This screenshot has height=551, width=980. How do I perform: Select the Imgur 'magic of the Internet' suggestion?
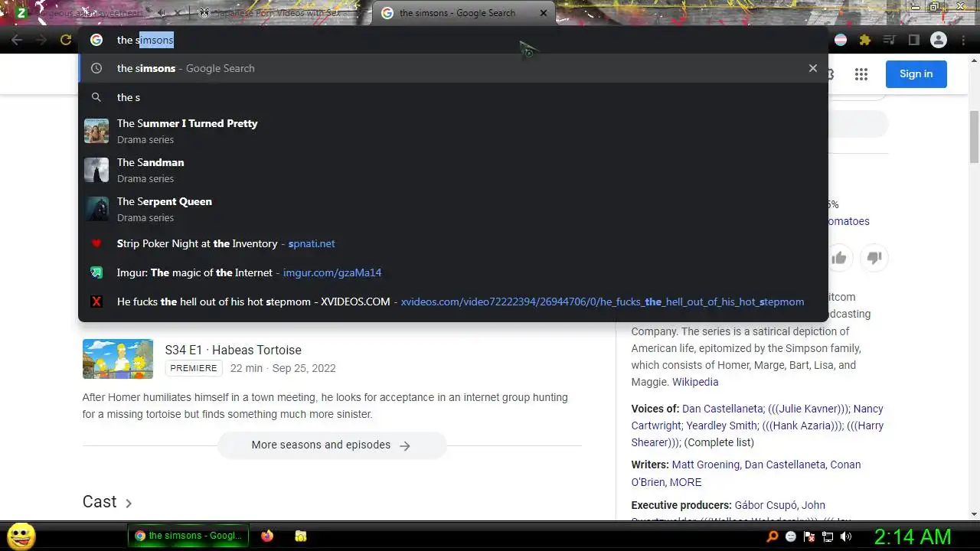pos(453,272)
